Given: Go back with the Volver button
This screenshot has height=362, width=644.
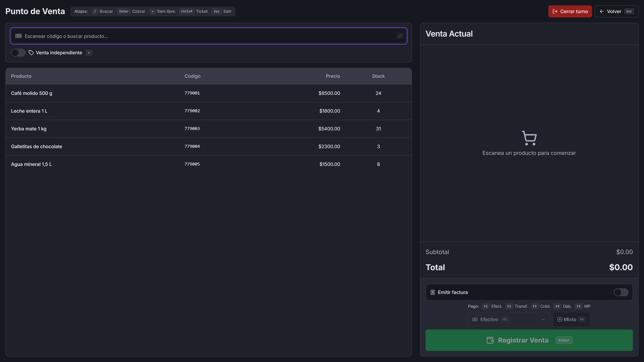Looking at the screenshot, I should (x=616, y=12).
